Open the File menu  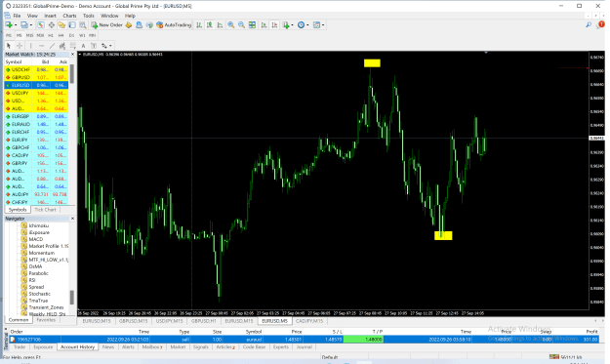click(x=17, y=16)
